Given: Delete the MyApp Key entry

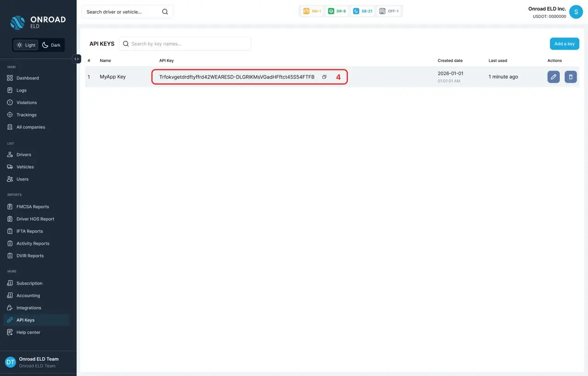Looking at the screenshot, I should coord(571,77).
